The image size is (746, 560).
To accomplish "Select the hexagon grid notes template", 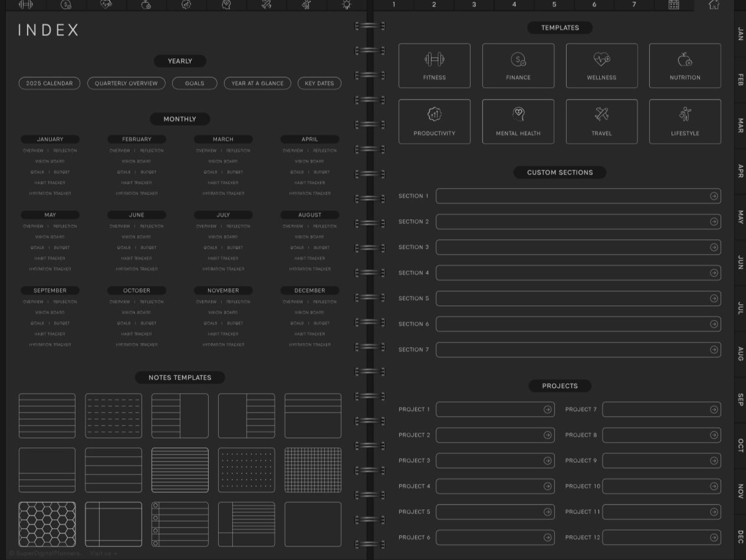I will pyautogui.click(x=47, y=524).
